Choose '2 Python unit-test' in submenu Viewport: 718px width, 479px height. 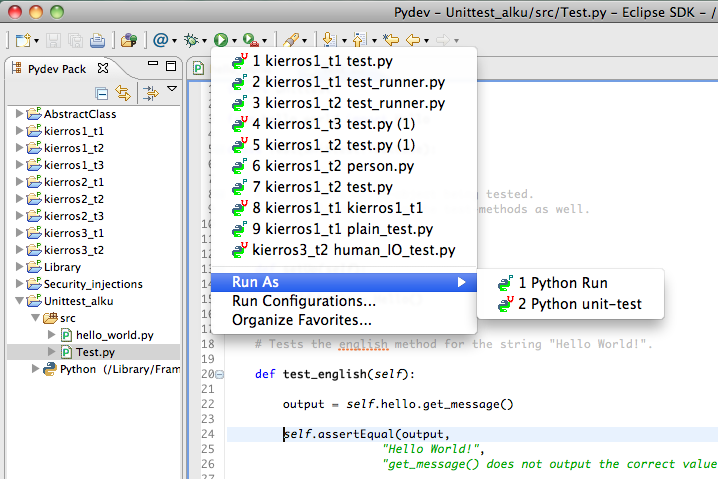coord(570,304)
